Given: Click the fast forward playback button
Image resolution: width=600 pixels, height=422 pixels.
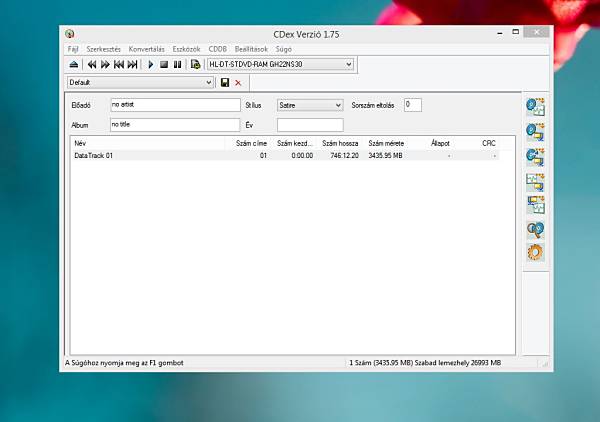Looking at the screenshot, I should point(105,65).
